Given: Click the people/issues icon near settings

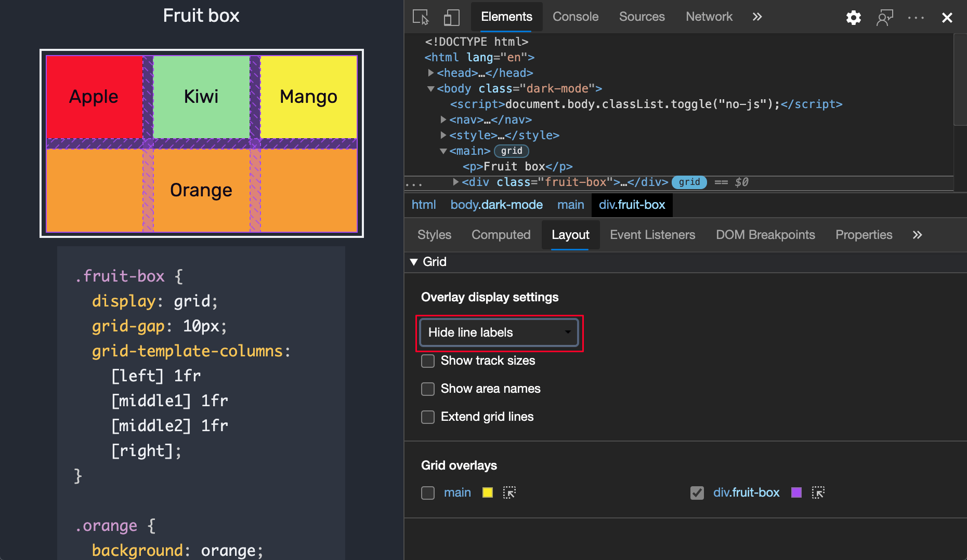Looking at the screenshot, I should click(x=885, y=17).
